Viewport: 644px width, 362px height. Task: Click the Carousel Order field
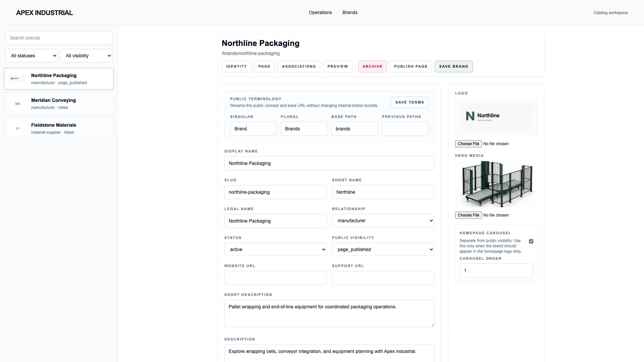pyautogui.click(x=496, y=270)
